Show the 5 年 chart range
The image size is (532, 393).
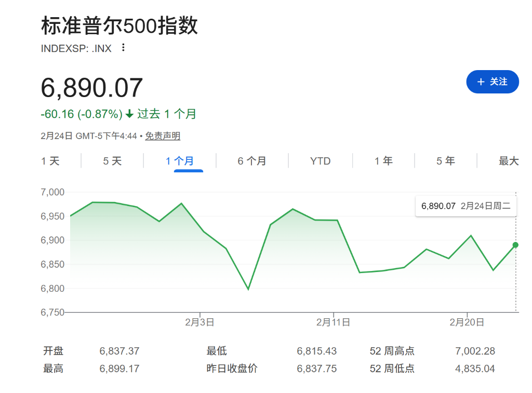(446, 161)
